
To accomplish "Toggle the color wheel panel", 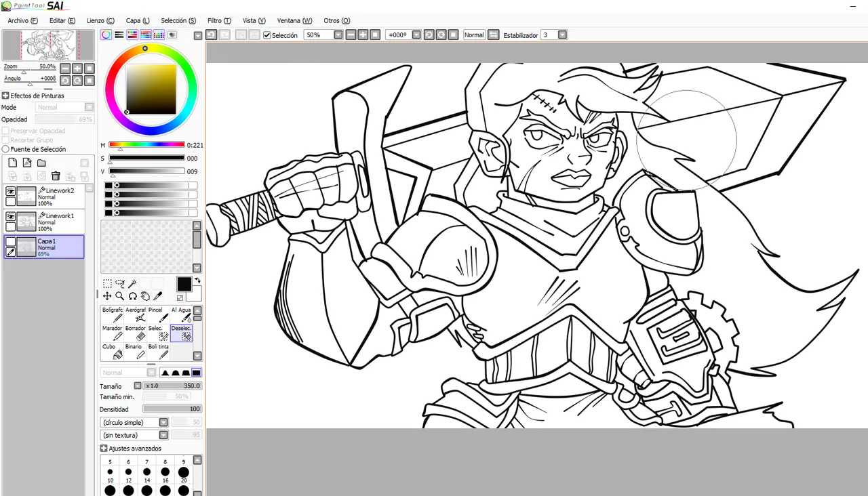I will 106,35.
